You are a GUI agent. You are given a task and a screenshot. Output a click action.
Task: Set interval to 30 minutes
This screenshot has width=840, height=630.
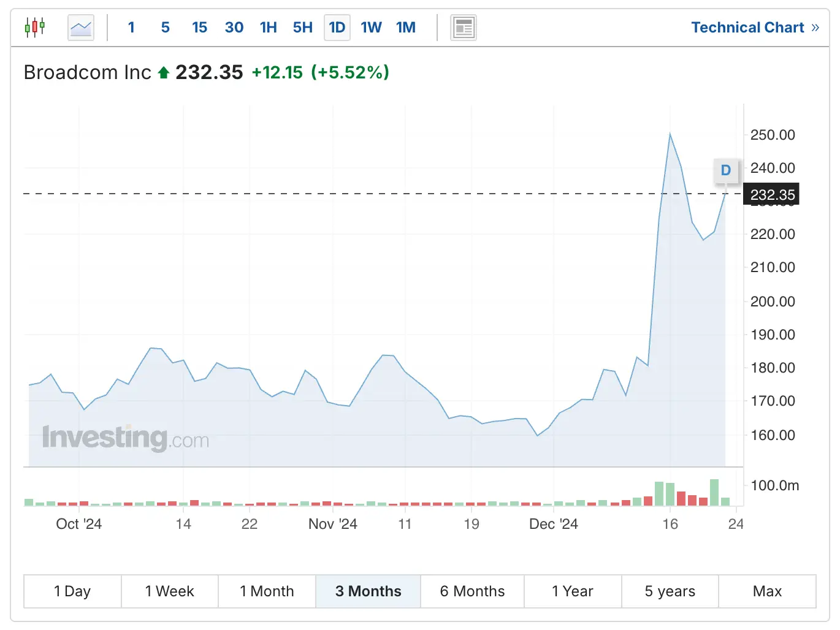(x=234, y=28)
